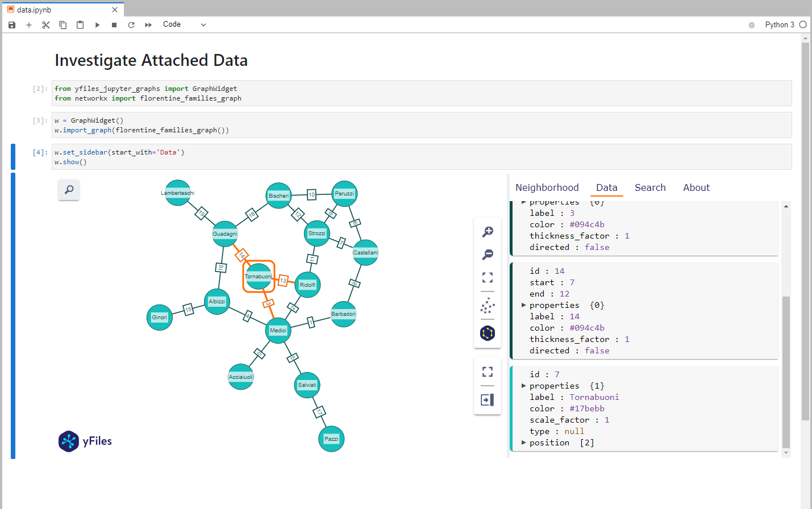812x509 pixels.
Task: Save the data.ipynb notebook
Action: coord(11,24)
